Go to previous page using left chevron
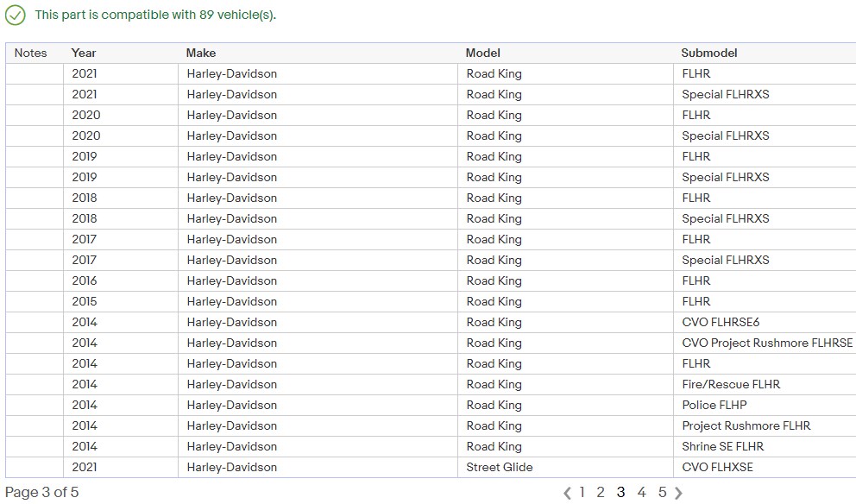Image resolution: width=856 pixels, height=504 pixels. coord(567,493)
